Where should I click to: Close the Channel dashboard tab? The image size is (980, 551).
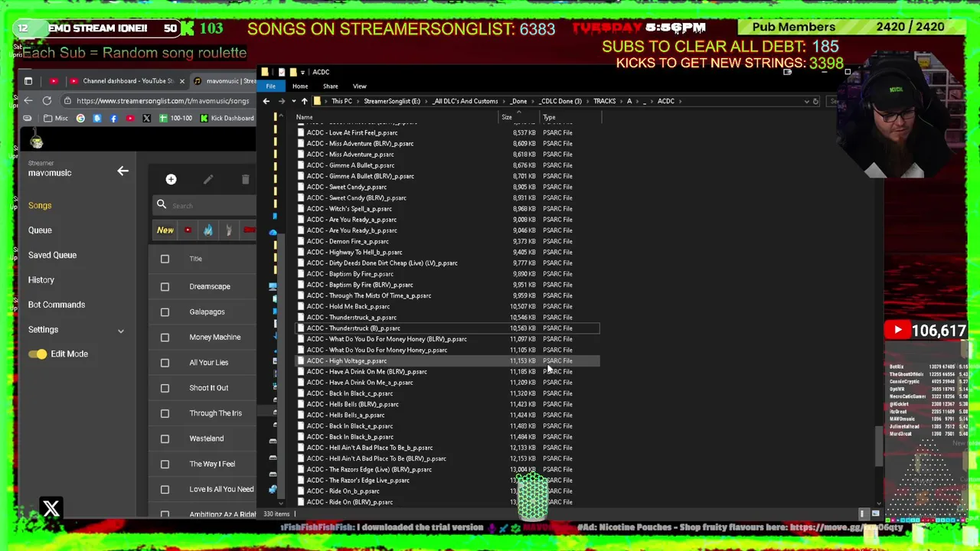[182, 80]
